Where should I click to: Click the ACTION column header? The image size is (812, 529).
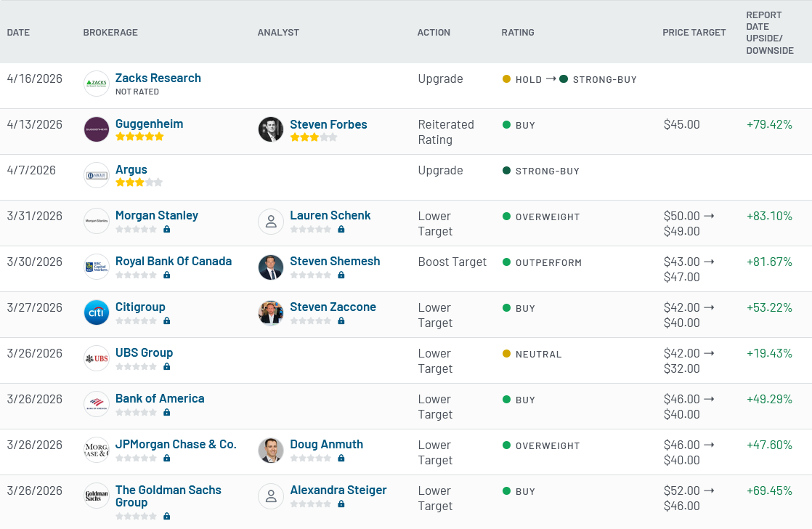pyautogui.click(x=434, y=32)
